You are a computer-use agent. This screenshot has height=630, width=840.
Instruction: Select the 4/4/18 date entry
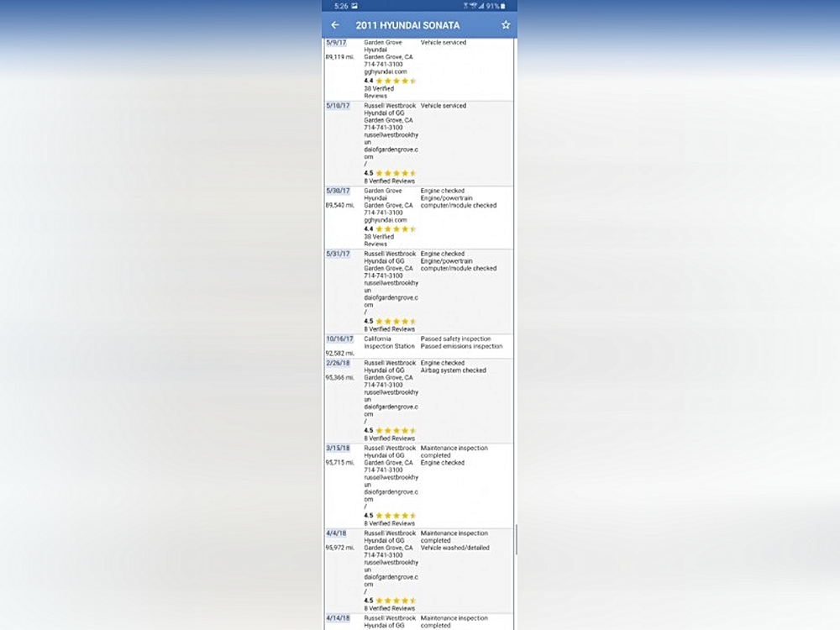(337, 533)
